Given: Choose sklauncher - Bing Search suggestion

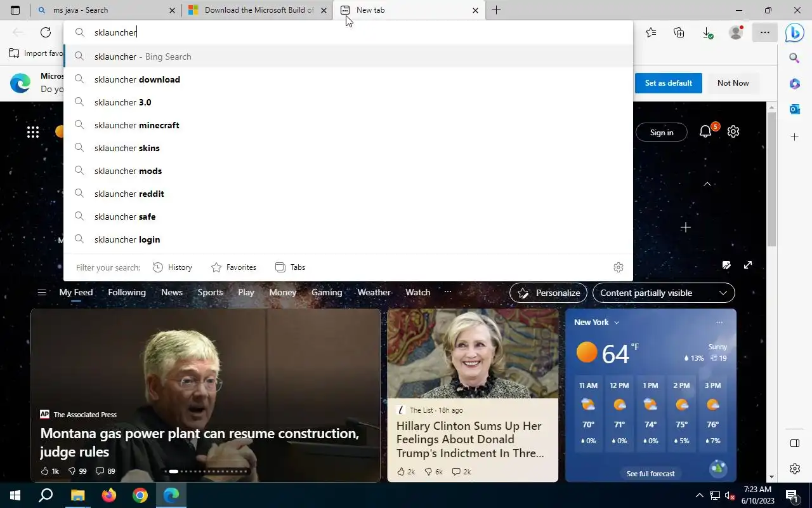Looking at the screenshot, I should (348, 57).
